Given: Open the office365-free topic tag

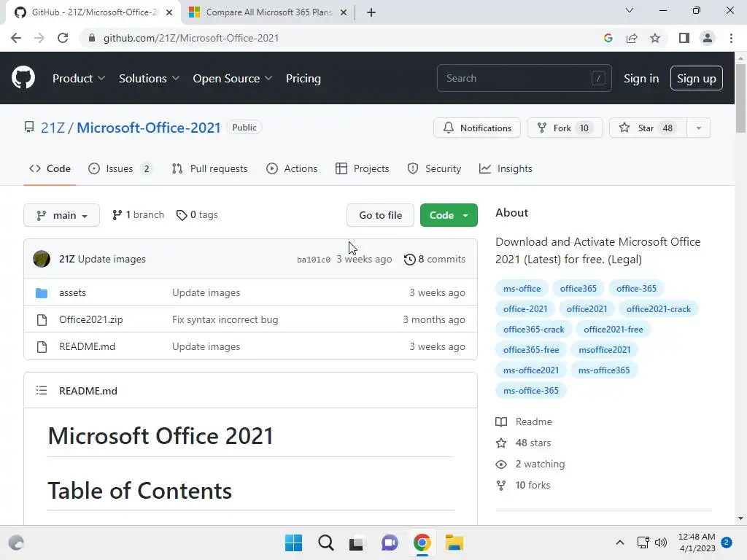Looking at the screenshot, I should pyautogui.click(x=531, y=350).
